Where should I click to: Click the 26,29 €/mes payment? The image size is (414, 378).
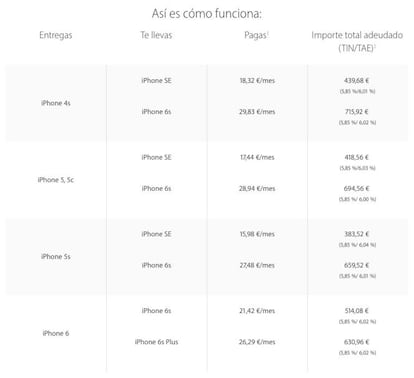[x=257, y=342]
